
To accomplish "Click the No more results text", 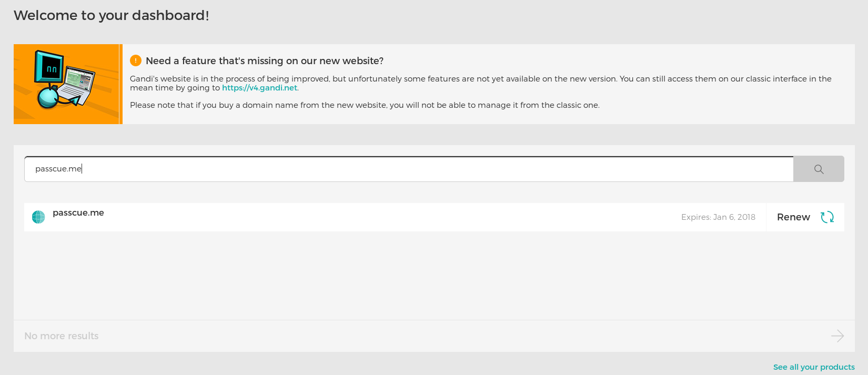I will tap(62, 336).
